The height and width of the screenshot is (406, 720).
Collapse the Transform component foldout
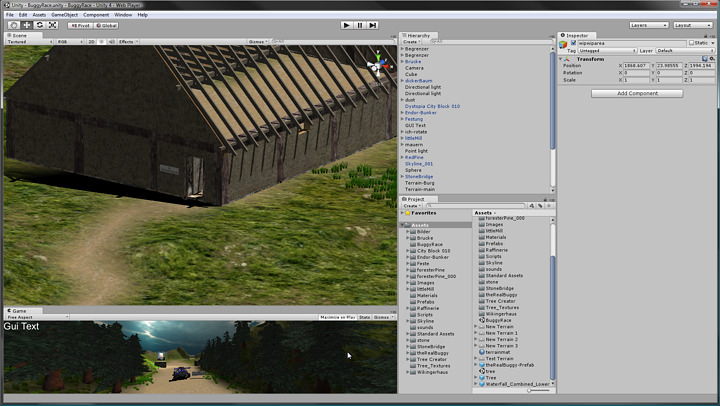[561, 59]
